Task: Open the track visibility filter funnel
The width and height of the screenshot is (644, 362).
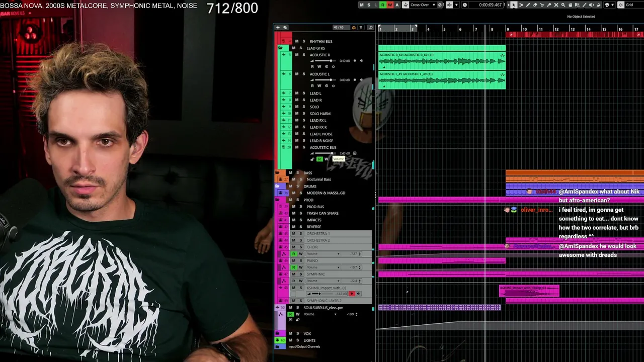Action: click(x=361, y=28)
